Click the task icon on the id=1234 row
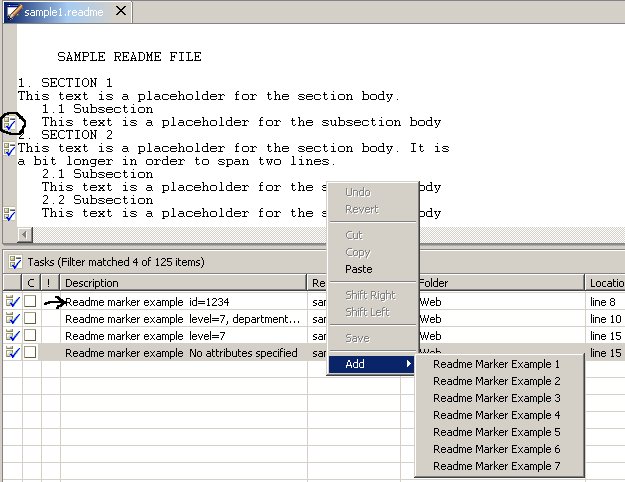This screenshot has height=482, width=625. [x=12, y=302]
